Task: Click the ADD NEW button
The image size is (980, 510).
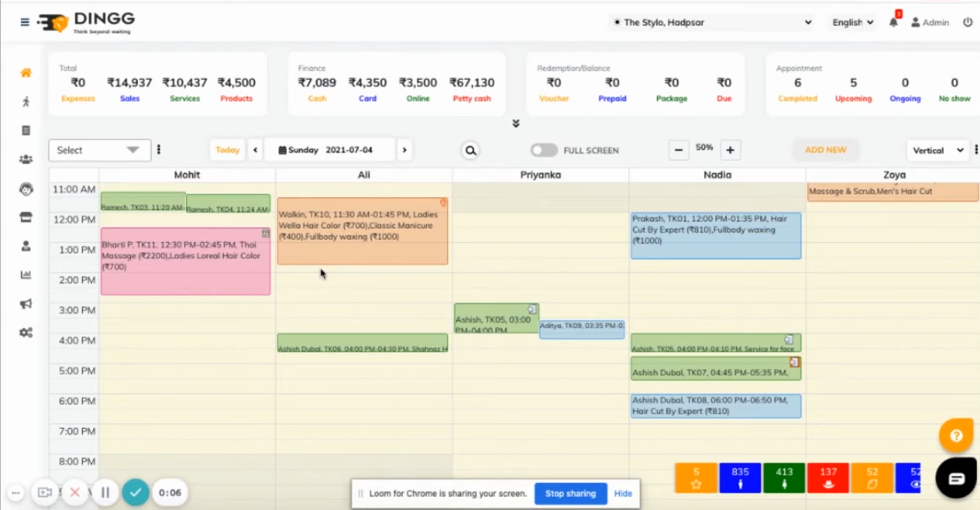Action: pos(825,150)
